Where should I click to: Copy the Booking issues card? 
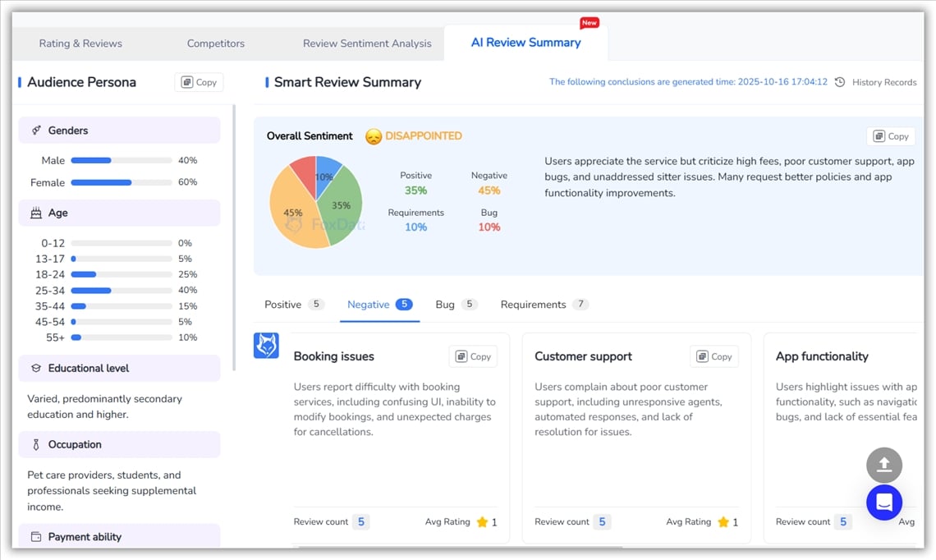click(473, 356)
